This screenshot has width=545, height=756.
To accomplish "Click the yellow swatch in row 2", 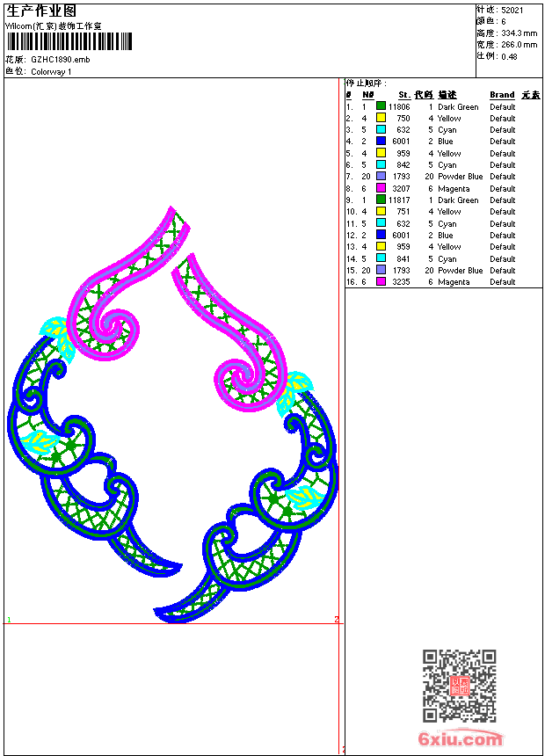I will pyautogui.click(x=381, y=118).
